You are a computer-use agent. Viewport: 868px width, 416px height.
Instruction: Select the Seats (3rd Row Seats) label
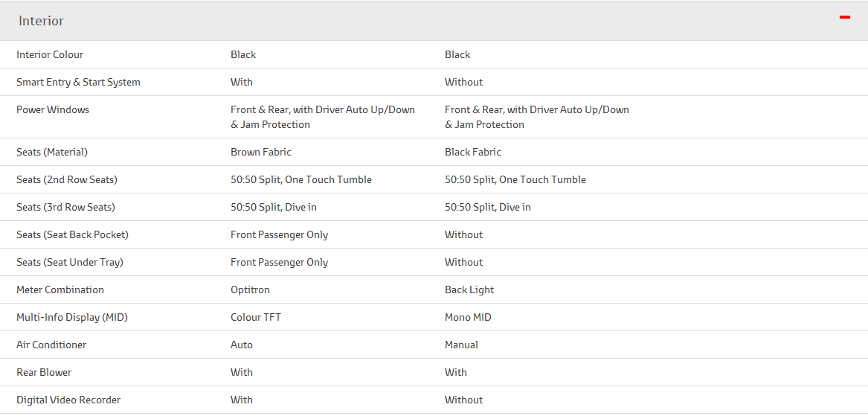(65, 207)
